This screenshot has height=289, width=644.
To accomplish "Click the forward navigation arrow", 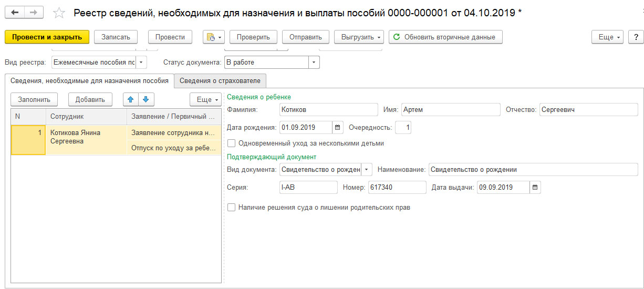I will 33,12.
